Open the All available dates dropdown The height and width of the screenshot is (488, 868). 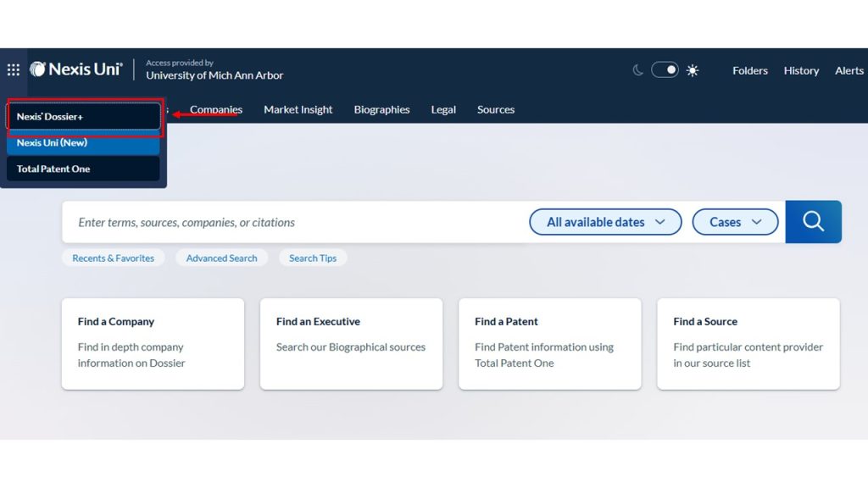pos(605,222)
